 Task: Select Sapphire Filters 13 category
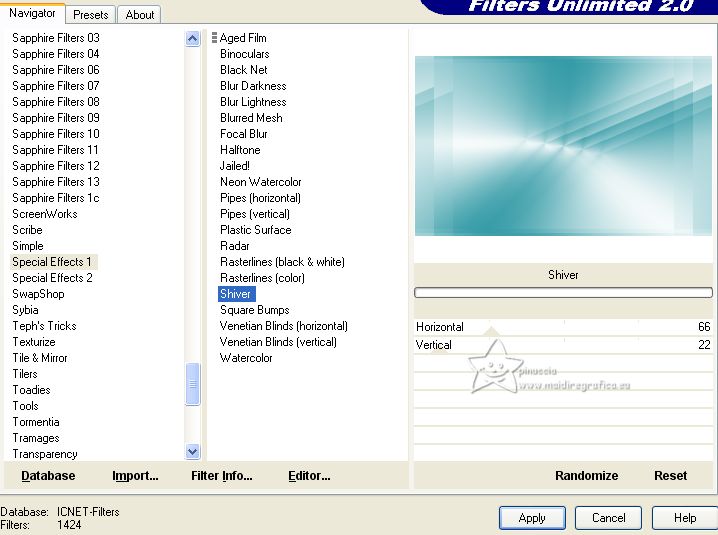[55, 182]
